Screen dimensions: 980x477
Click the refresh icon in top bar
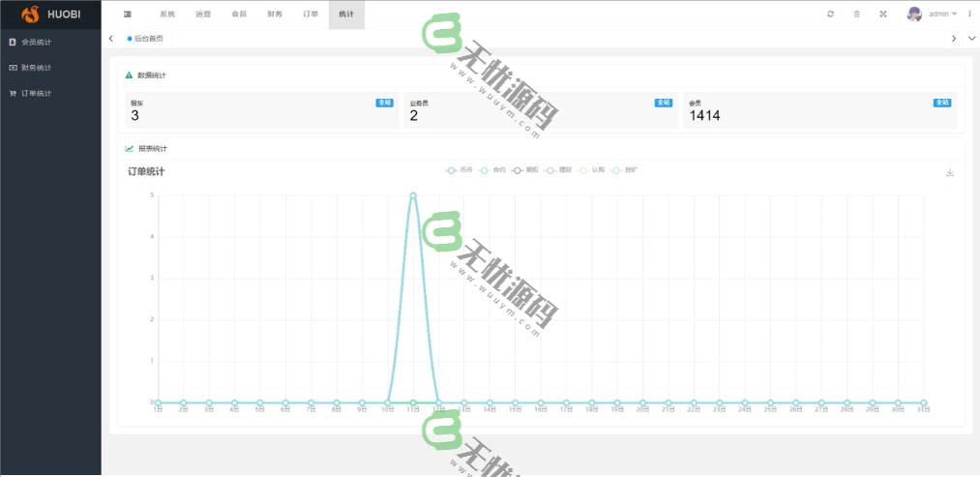pos(830,14)
